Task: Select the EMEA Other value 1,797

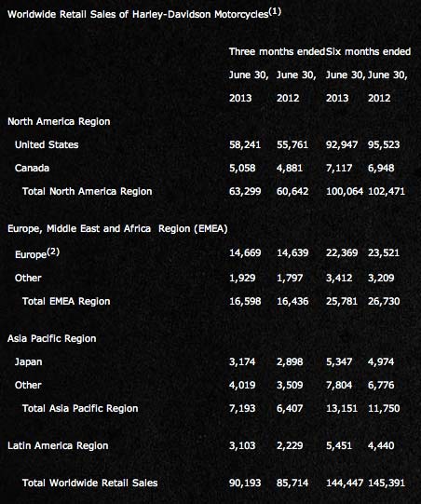Action: click(290, 278)
